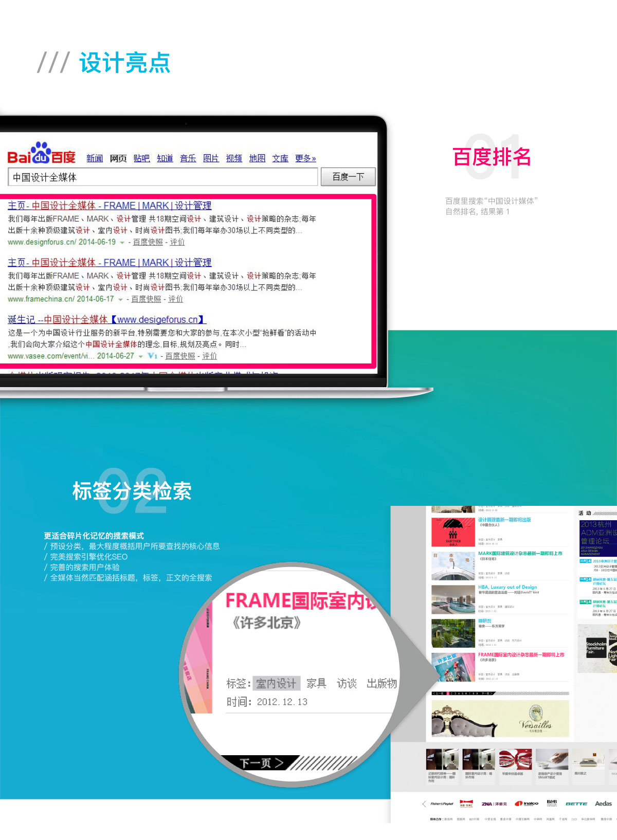Open the red sculptural interior thumbnail
The width and height of the screenshot is (617, 840).
click(515, 759)
